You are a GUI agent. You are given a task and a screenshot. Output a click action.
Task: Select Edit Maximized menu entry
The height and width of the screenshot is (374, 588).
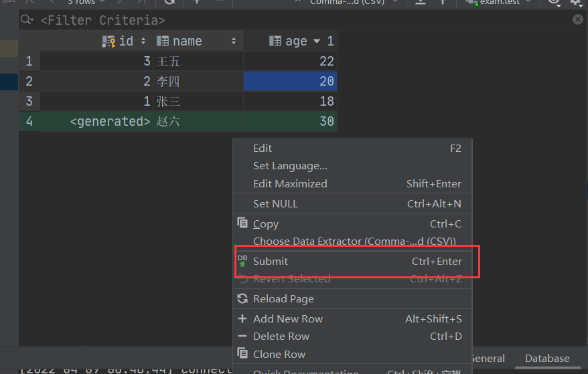click(352, 183)
